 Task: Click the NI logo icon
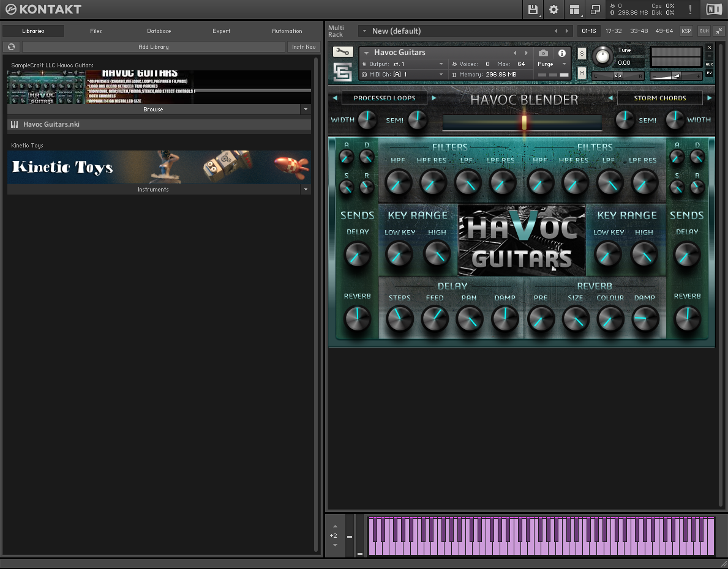tap(713, 9)
